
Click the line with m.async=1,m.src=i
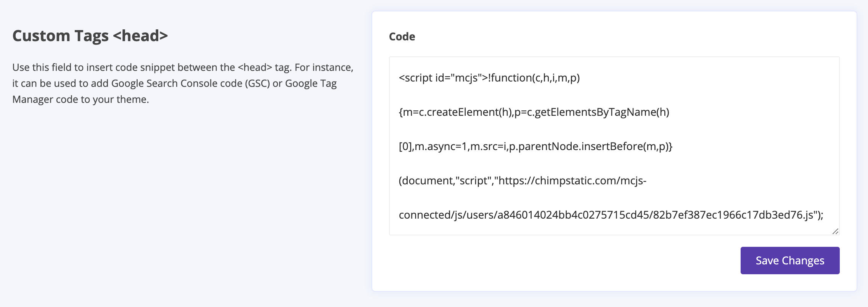click(x=535, y=146)
